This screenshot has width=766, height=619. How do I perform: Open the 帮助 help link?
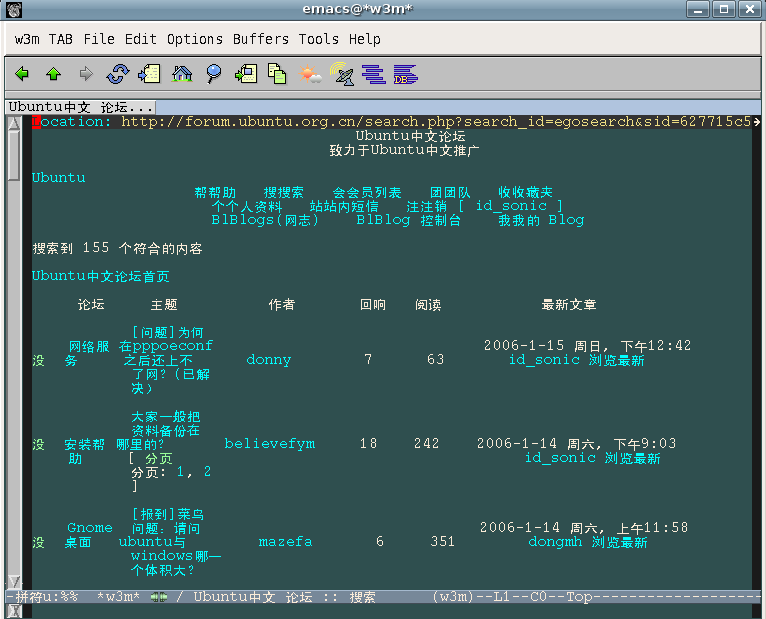click(x=215, y=192)
